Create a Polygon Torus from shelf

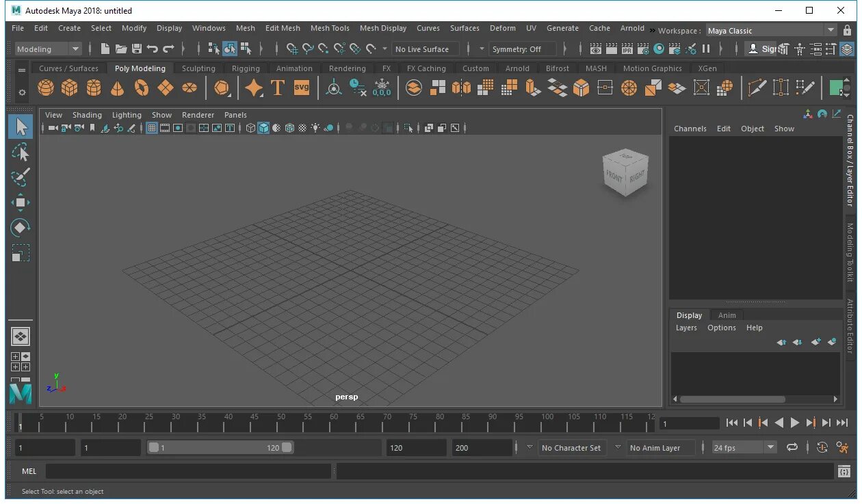pyautogui.click(x=142, y=88)
